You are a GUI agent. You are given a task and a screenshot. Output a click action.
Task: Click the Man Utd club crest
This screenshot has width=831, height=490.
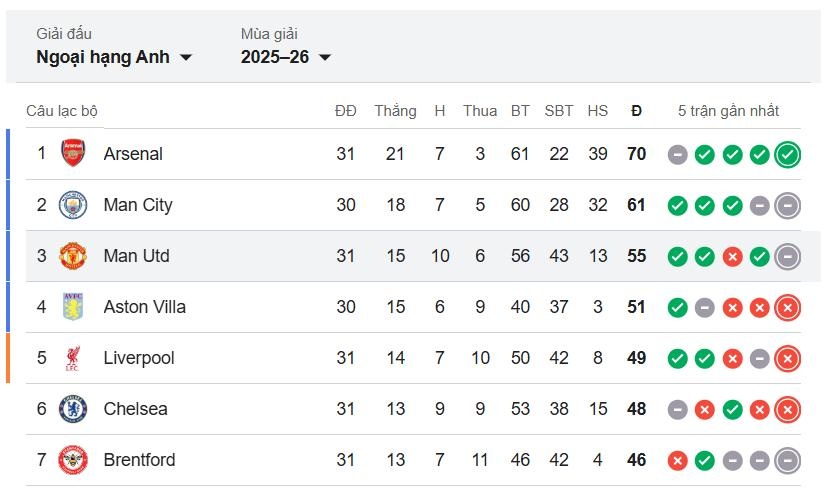[73, 256]
